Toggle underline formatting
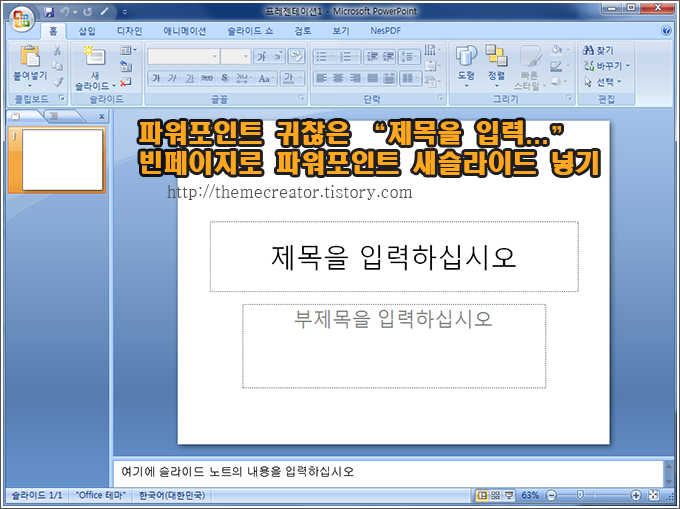This screenshot has width=680, height=509. (190, 78)
